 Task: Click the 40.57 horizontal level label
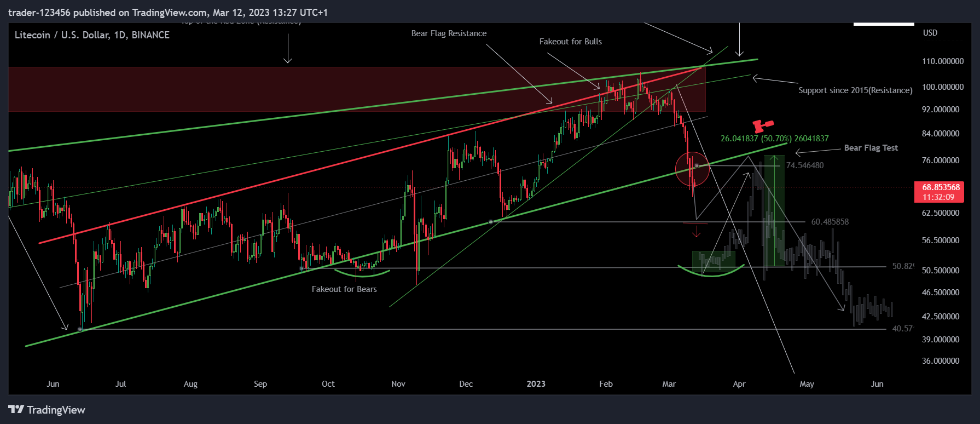pyautogui.click(x=902, y=329)
